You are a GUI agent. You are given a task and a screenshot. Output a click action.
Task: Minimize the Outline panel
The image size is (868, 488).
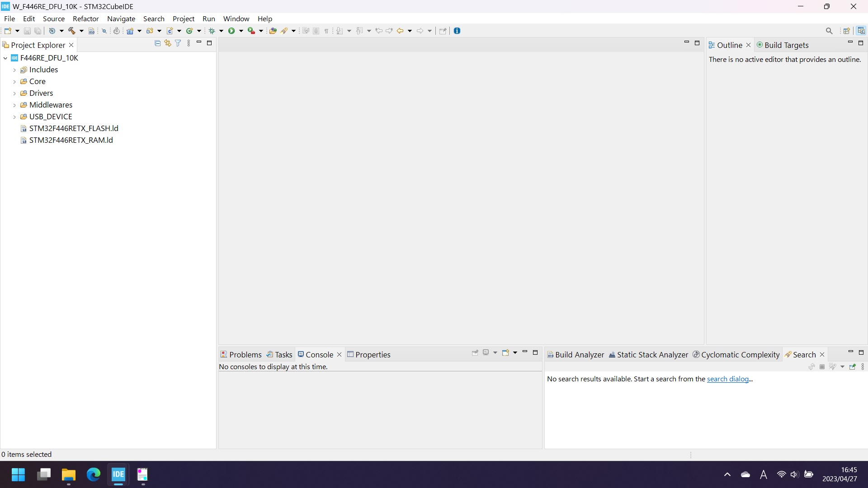[850, 42]
